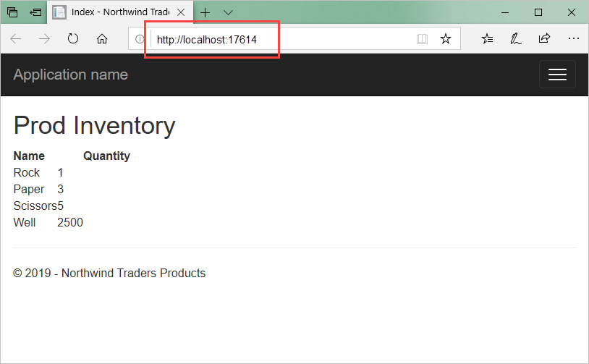This screenshot has width=589, height=364.
Task: Click the browser Back arrow
Action: 16,38
